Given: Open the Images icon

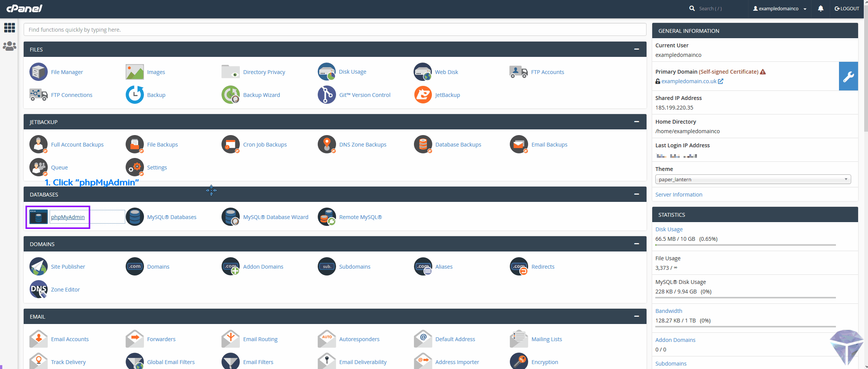Looking at the screenshot, I should point(135,72).
